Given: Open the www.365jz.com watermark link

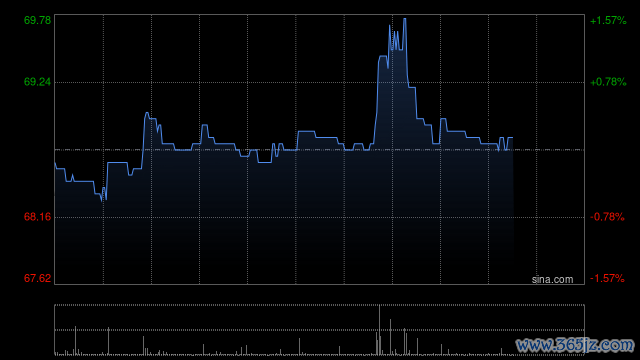Looking at the screenshot, I should pos(575,345).
